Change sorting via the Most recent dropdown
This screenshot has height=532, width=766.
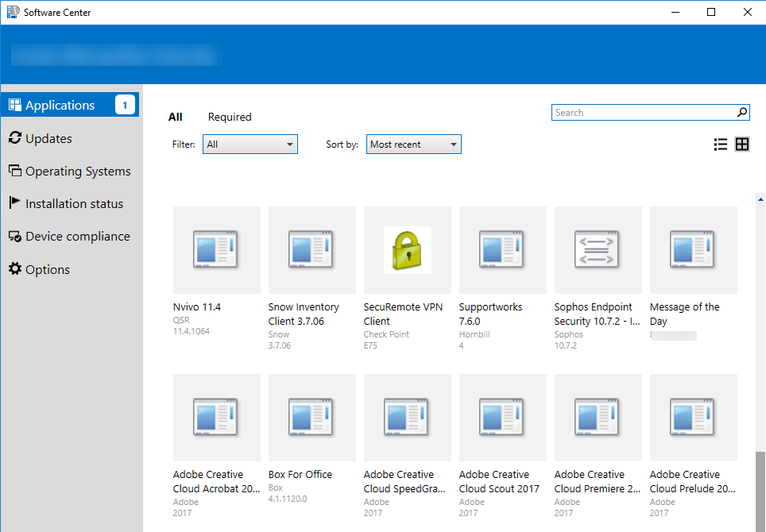[x=413, y=144]
